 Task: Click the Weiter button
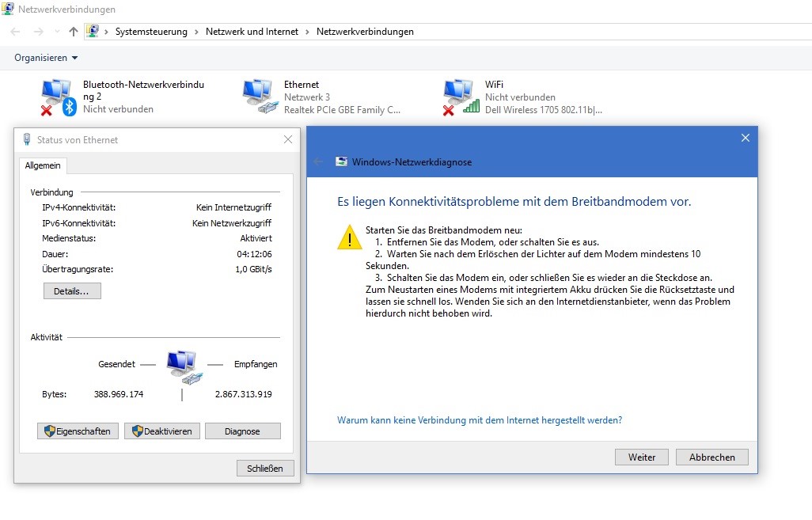[x=641, y=457]
